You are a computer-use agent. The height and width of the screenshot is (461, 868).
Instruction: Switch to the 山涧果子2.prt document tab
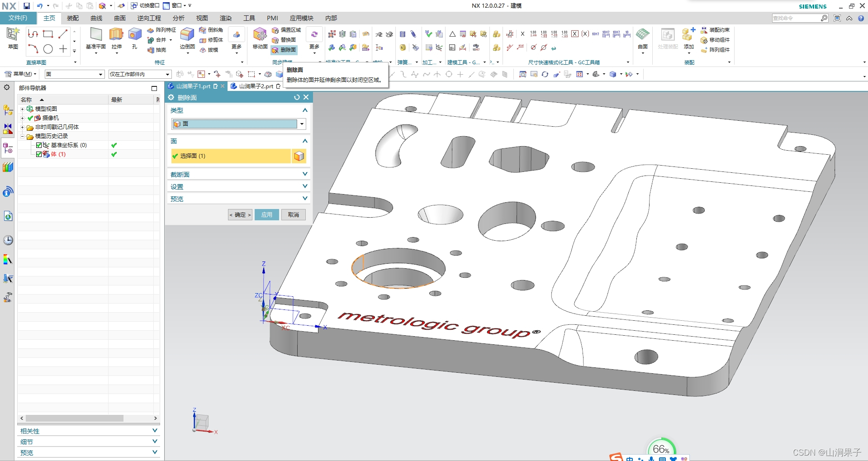[x=256, y=86]
